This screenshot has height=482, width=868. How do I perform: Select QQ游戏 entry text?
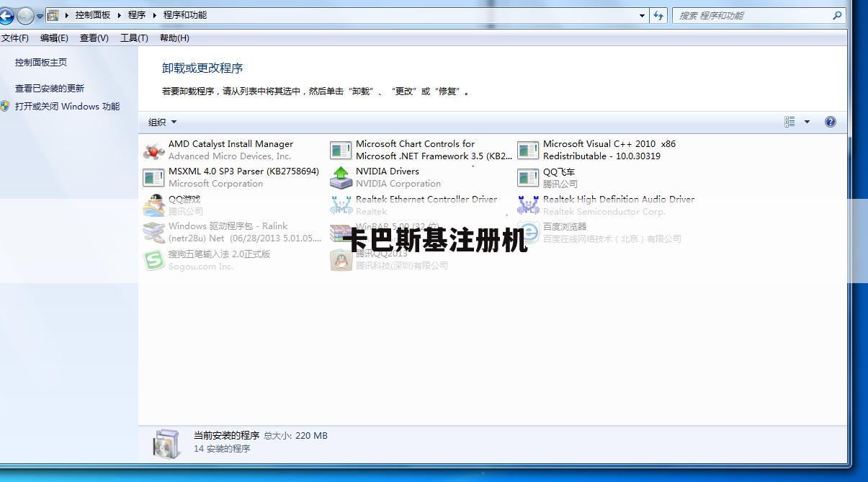pyautogui.click(x=184, y=200)
